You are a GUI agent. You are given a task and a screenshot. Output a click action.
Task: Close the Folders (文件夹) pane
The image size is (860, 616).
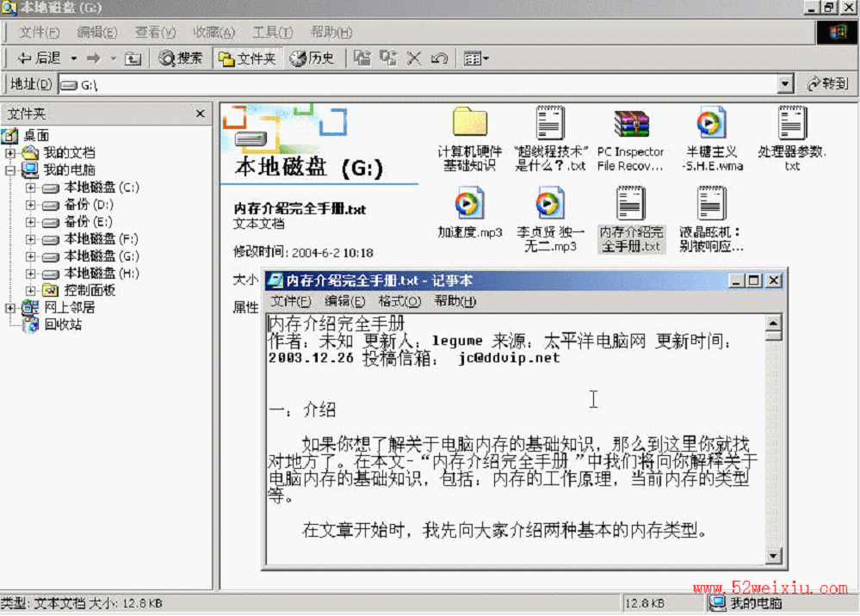201,114
